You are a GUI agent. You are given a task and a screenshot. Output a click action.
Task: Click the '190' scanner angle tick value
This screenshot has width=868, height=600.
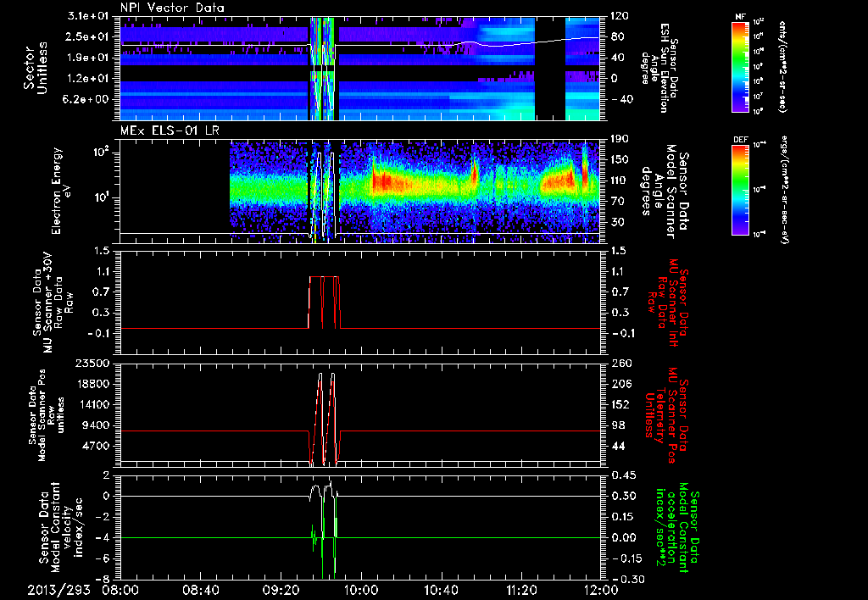[x=620, y=139]
